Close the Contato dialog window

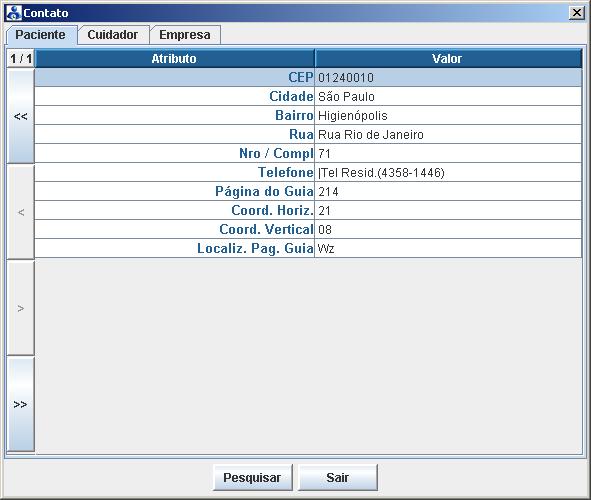(x=577, y=13)
